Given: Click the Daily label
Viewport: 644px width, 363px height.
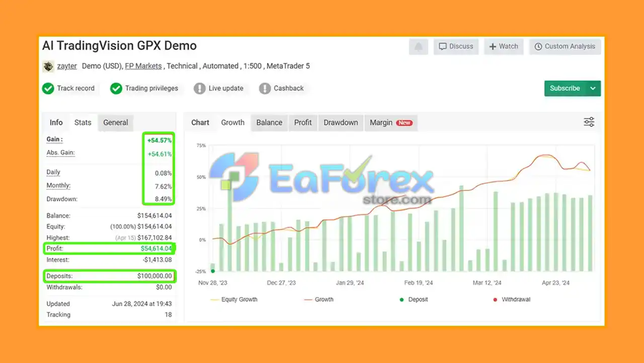Looking at the screenshot, I should 53,172.
